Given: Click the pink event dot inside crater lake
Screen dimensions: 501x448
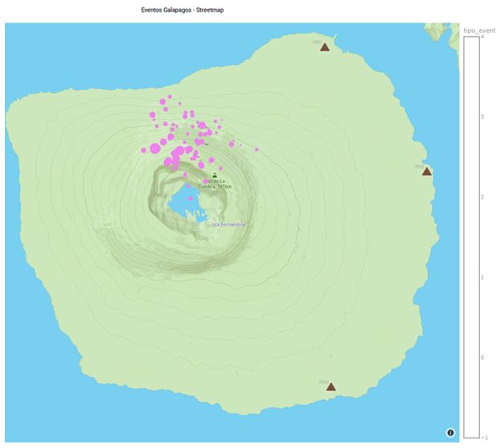Looking at the screenshot, I should [190, 198].
